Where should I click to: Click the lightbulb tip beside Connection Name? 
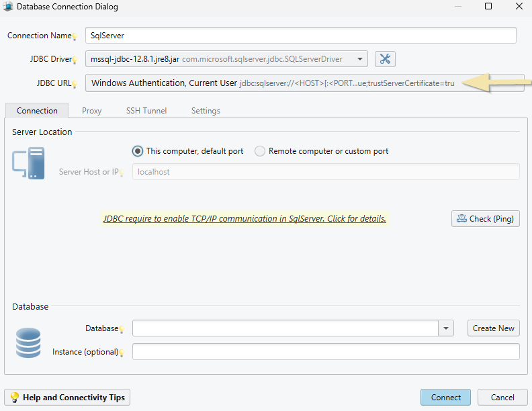75,37
